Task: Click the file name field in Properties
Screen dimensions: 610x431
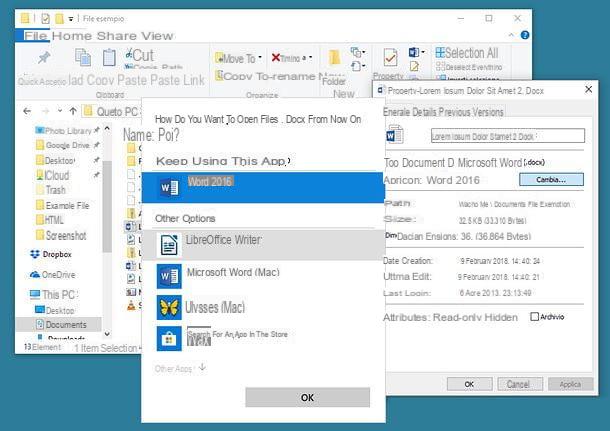Action: click(x=508, y=136)
